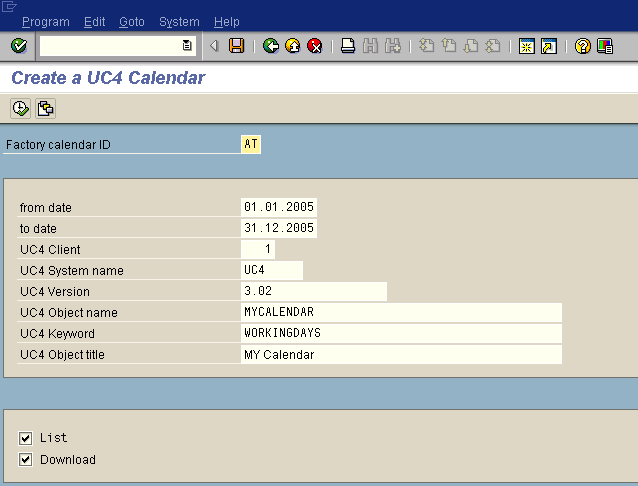Click the Save diskette icon
Screen dimensions: 638x486
(237, 46)
